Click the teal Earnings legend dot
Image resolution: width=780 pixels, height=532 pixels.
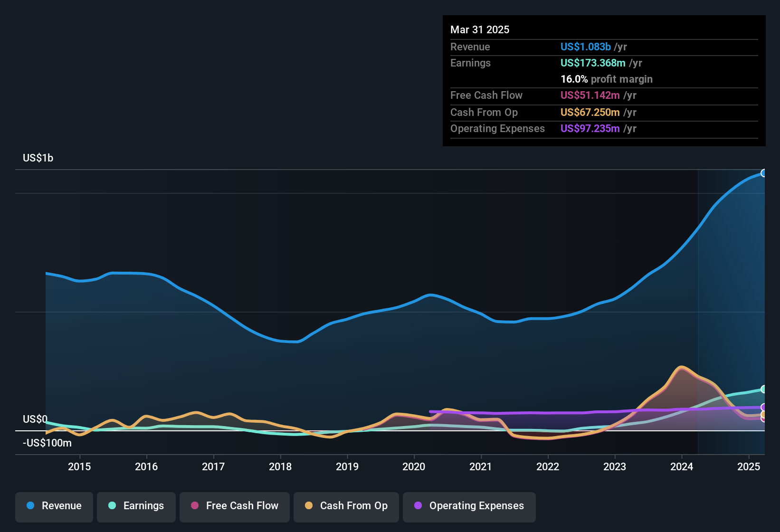point(112,505)
